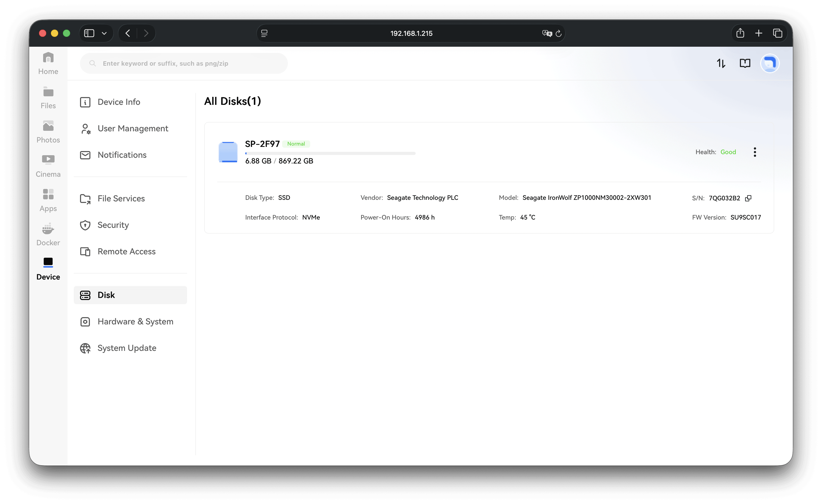The width and height of the screenshot is (822, 504).
Task: Open the Docker section in sidebar
Action: point(48,234)
